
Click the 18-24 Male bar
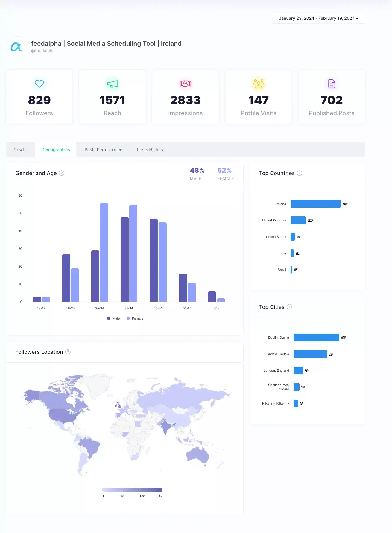pyautogui.click(x=66, y=278)
